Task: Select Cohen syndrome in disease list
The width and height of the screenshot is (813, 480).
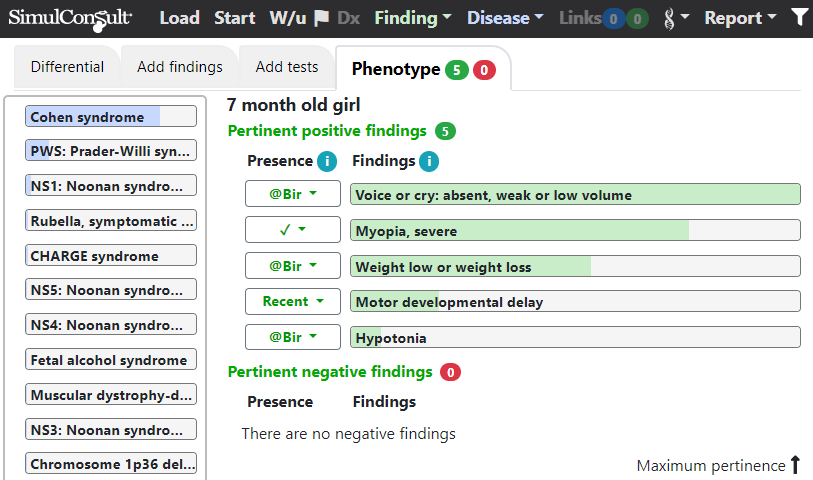Action: click(x=111, y=117)
